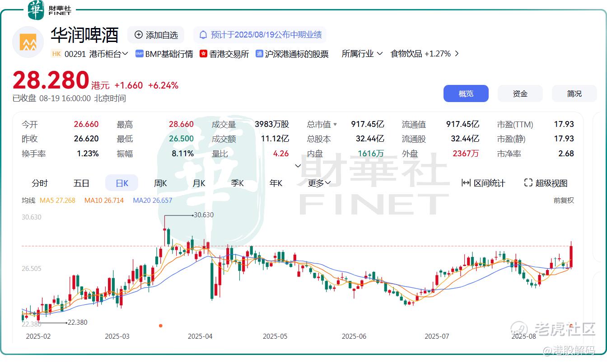Click the FINET 财華社 logo
607x364 pixels.
(50, 10)
